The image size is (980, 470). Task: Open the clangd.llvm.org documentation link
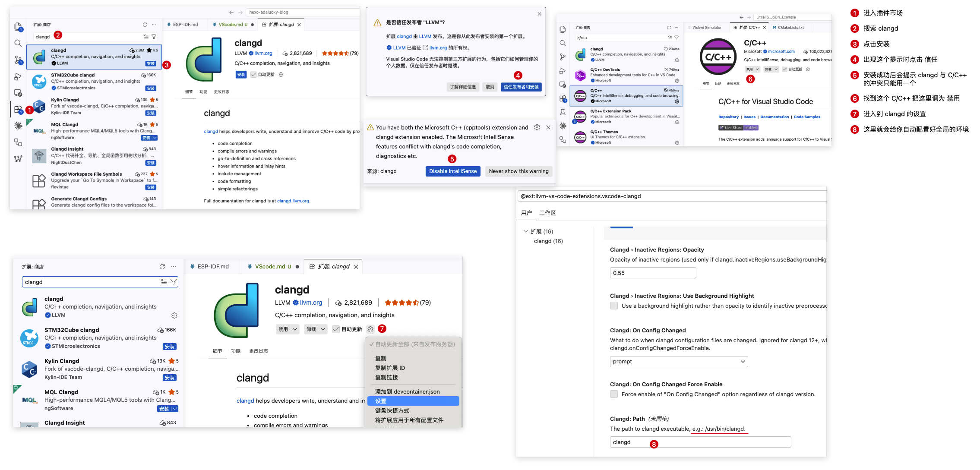pyautogui.click(x=293, y=201)
